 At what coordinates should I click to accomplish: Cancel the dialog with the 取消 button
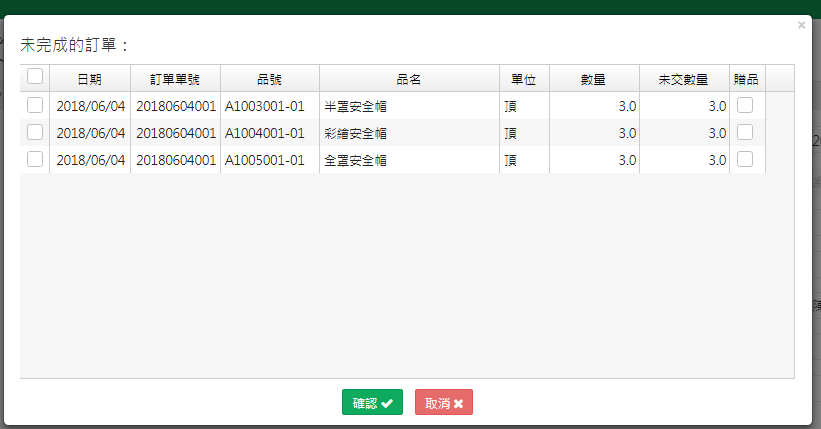tap(444, 402)
